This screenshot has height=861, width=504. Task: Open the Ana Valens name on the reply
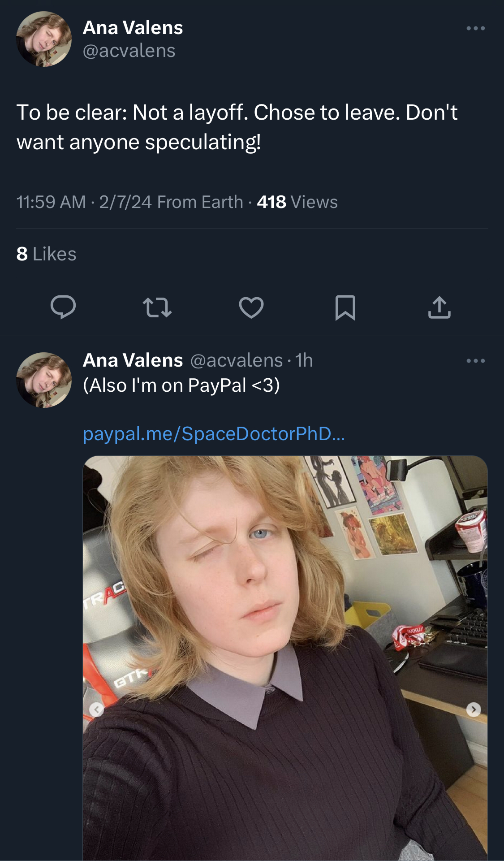tap(133, 360)
